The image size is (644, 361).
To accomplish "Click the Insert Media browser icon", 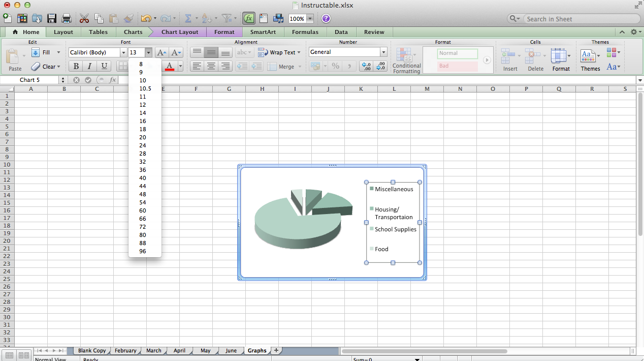I will point(278,18).
